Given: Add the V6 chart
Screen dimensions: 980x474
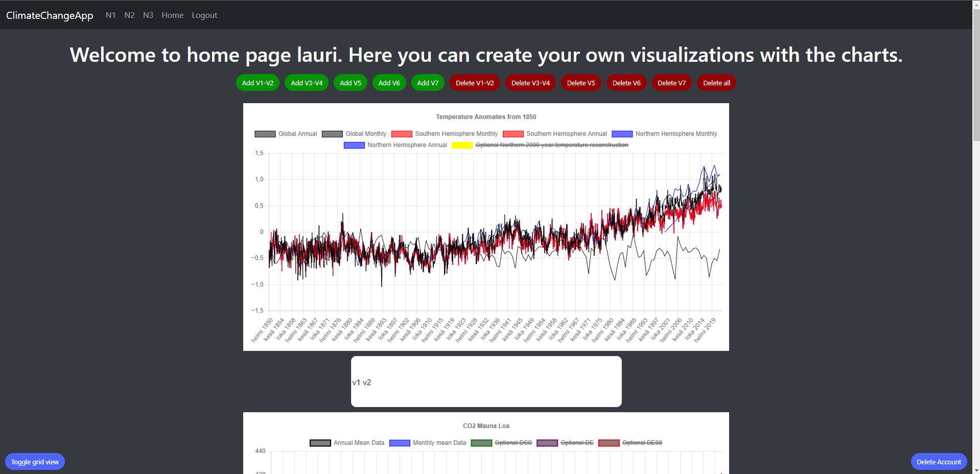Looking at the screenshot, I should (389, 83).
